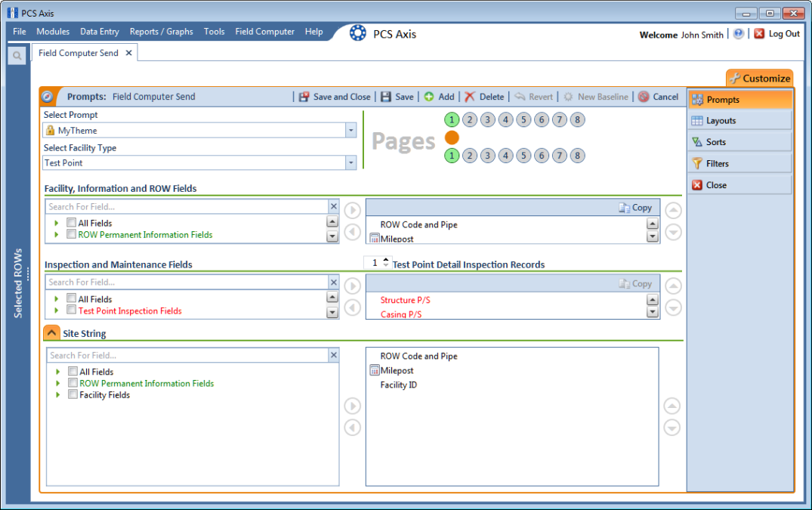Image resolution: width=812 pixels, height=510 pixels.
Task: Open the Modules menu
Action: [53, 32]
